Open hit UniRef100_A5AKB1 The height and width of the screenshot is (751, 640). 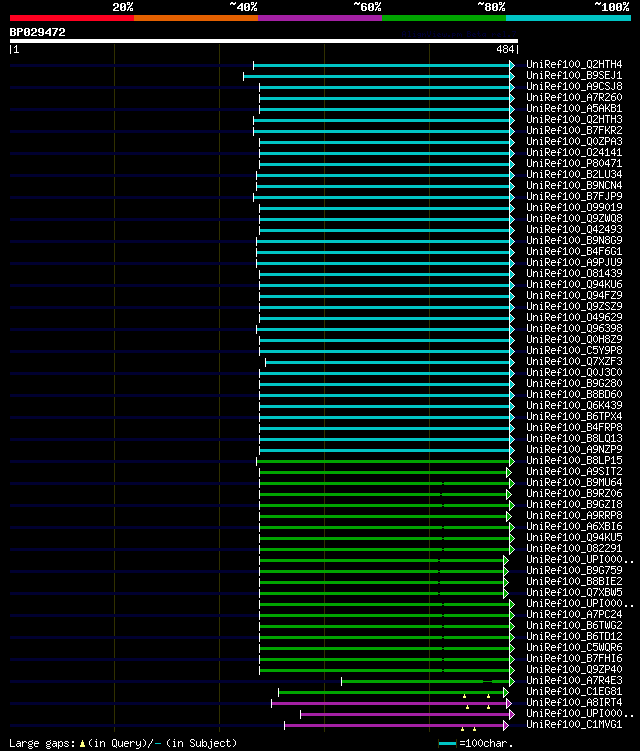tap(574, 108)
